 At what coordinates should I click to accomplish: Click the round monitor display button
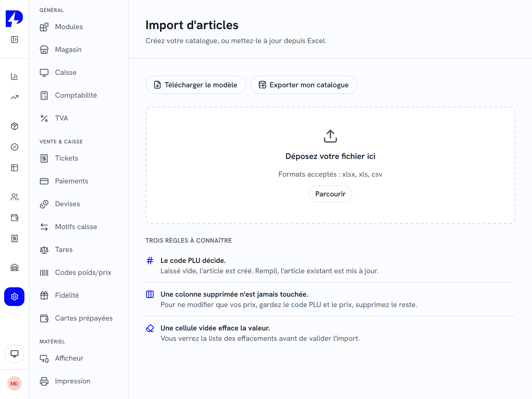14,354
